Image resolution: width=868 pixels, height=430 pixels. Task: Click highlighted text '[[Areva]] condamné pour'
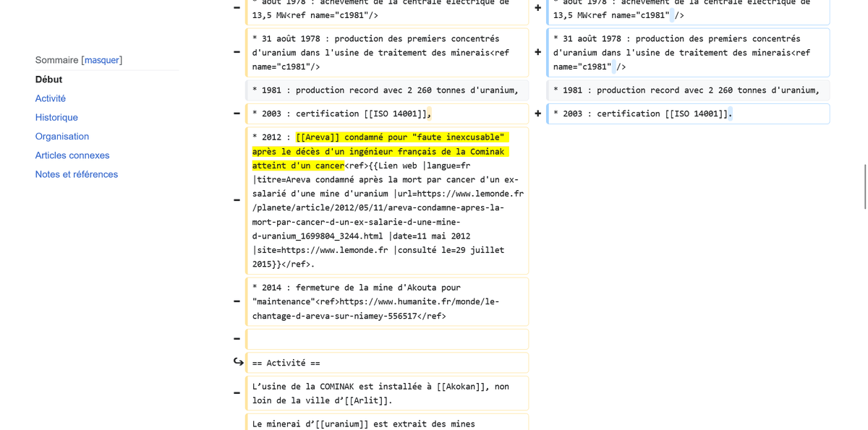click(x=353, y=137)
